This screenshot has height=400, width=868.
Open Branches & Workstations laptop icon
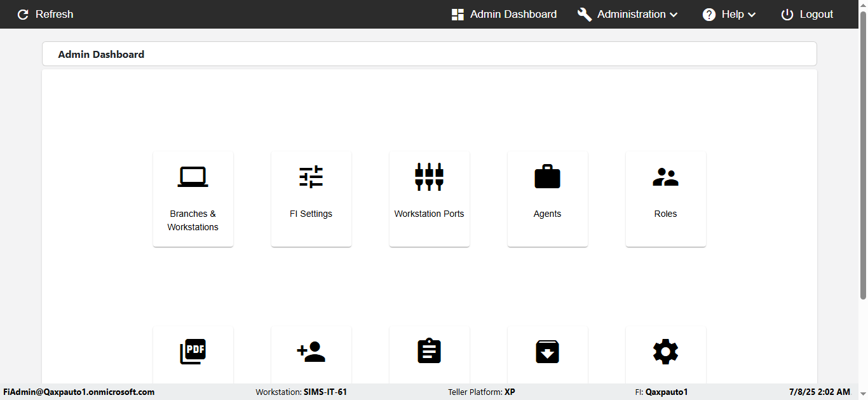pyautogui.click(x=193, y=177)
